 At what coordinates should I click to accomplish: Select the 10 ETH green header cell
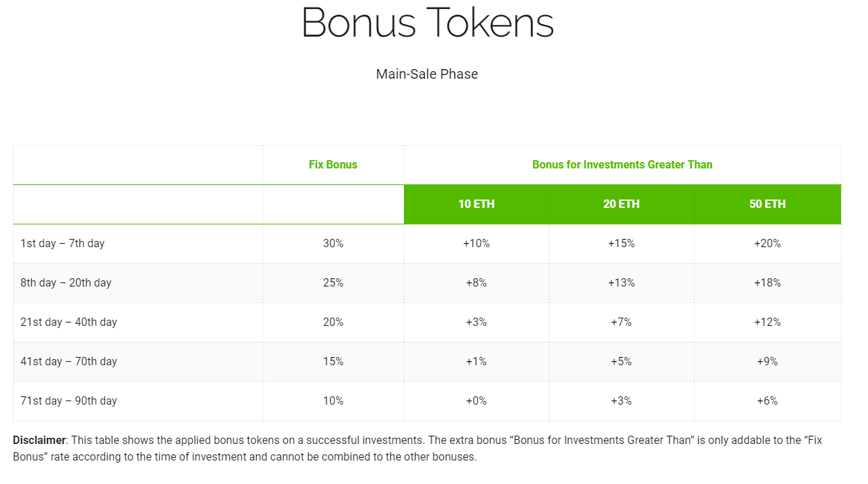(x=476, y=204)
